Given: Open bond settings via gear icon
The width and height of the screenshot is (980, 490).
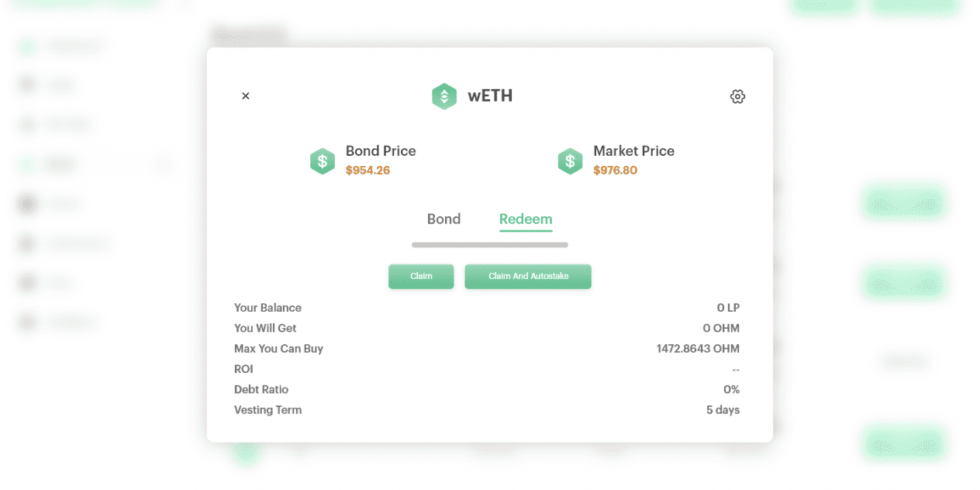Looking at the screenshot, I should (x=737, y=96).
